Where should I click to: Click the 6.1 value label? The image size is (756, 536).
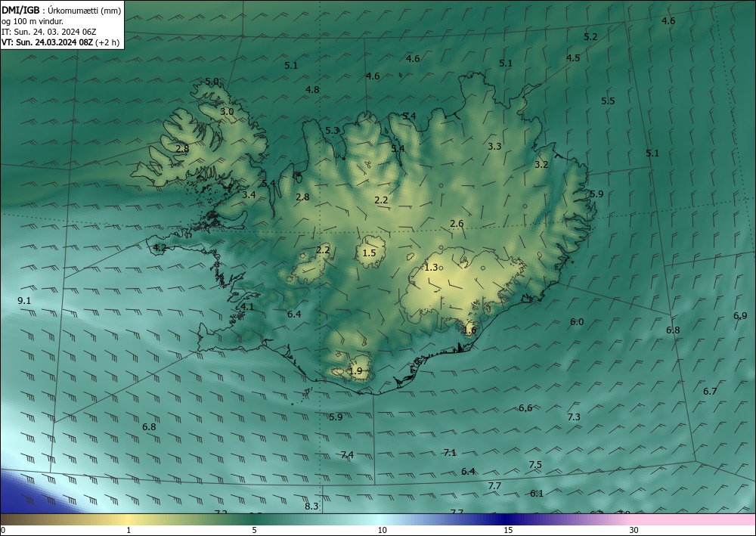[537, 493]
